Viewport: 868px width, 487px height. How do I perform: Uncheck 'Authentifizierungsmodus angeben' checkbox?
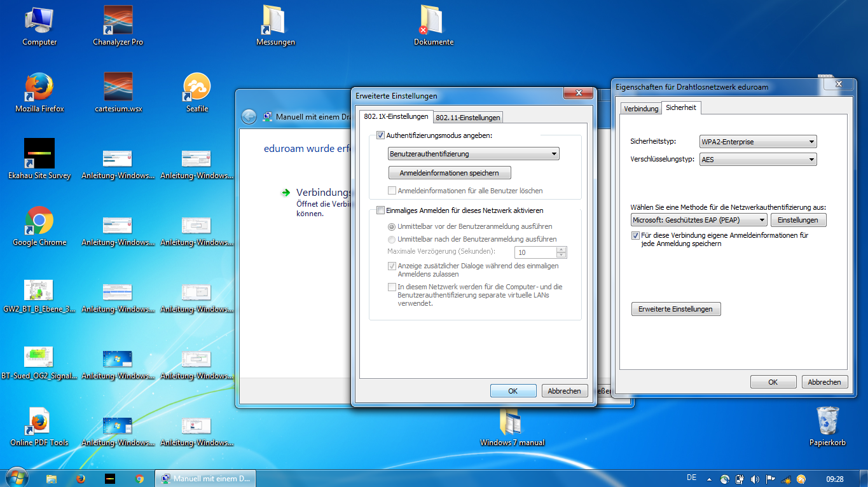click(x=381, y=135)
